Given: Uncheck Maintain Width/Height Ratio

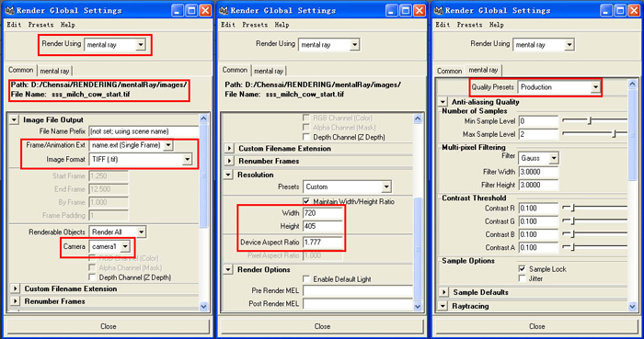Looking at the screenshot, I should tap(306, 202).
